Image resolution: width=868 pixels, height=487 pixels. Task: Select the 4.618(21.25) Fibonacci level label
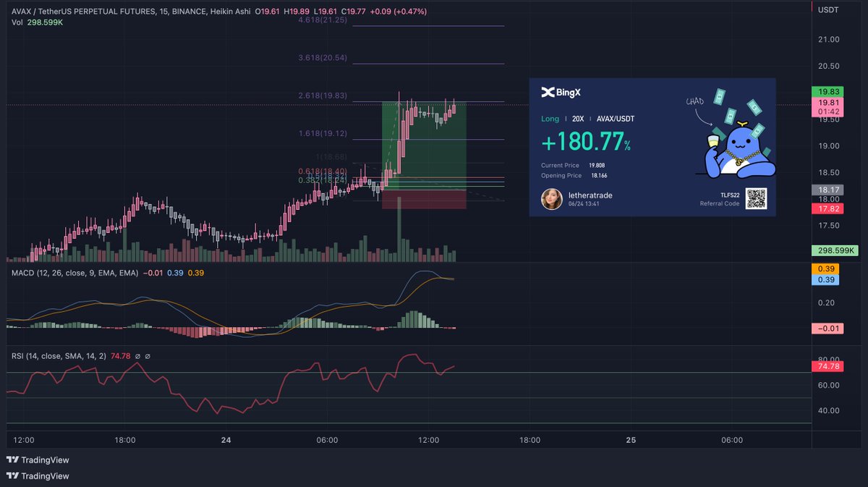323,20
